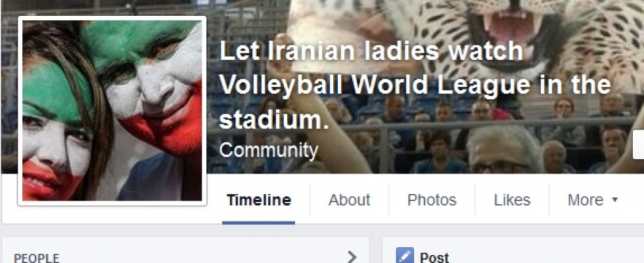
Task: Click the Post pencil icon
Action: (x=405, y=256)
